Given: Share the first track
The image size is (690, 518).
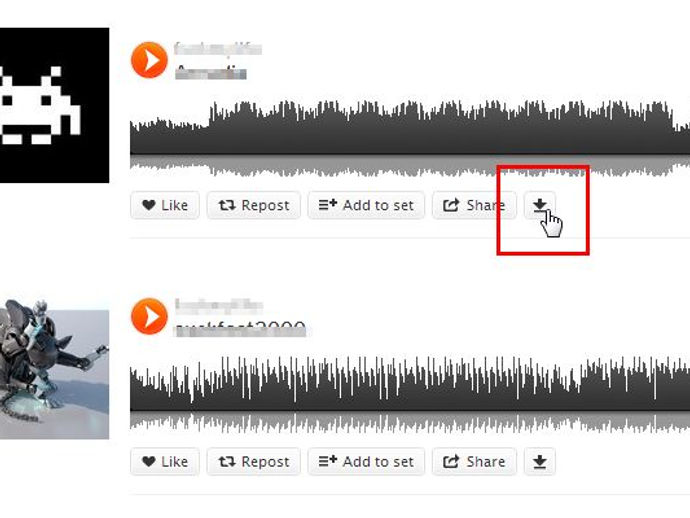Looking at the screenshot, I should [474, 205].
